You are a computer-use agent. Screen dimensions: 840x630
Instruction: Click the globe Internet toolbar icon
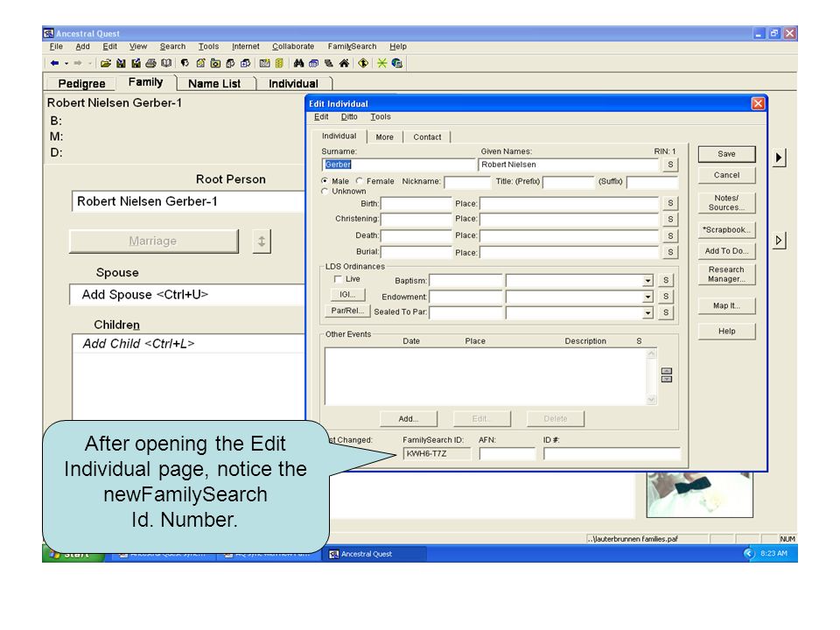(x=397, y=63)
